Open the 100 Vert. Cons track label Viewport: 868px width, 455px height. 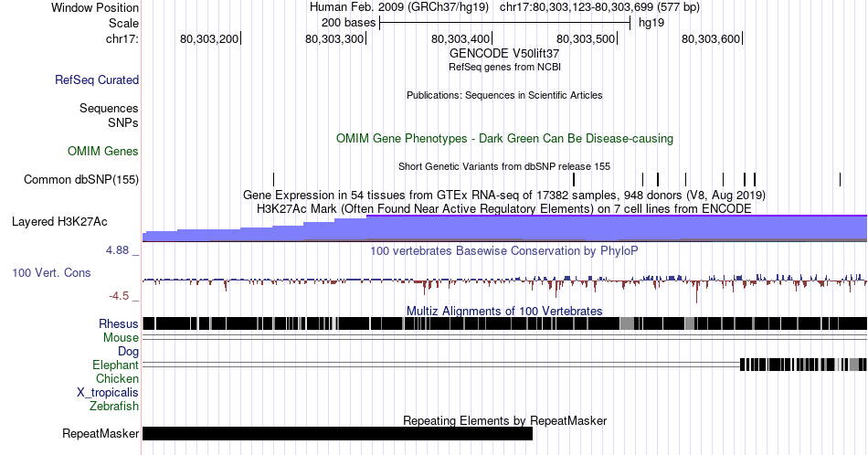(51, 272)
